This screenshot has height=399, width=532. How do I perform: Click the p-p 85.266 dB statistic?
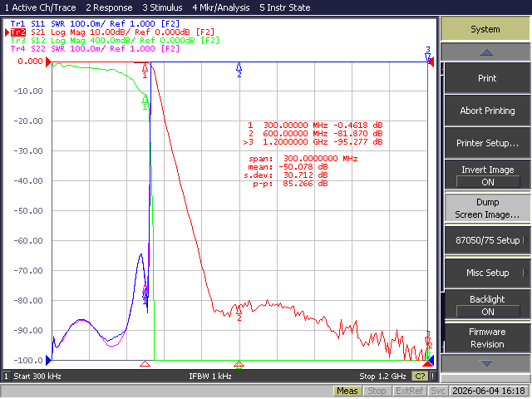point(290,184)
